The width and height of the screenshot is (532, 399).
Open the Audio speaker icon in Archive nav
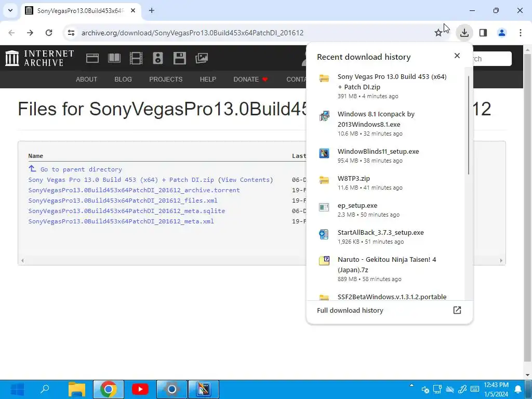tap(158, 58)
